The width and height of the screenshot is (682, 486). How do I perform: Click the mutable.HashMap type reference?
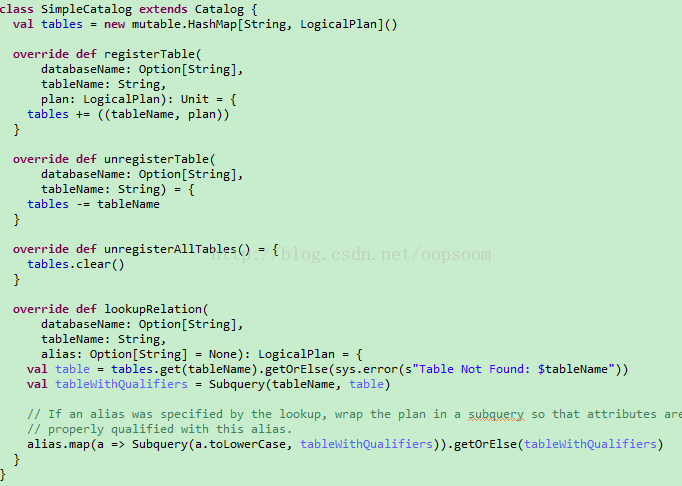pos(184,24)
